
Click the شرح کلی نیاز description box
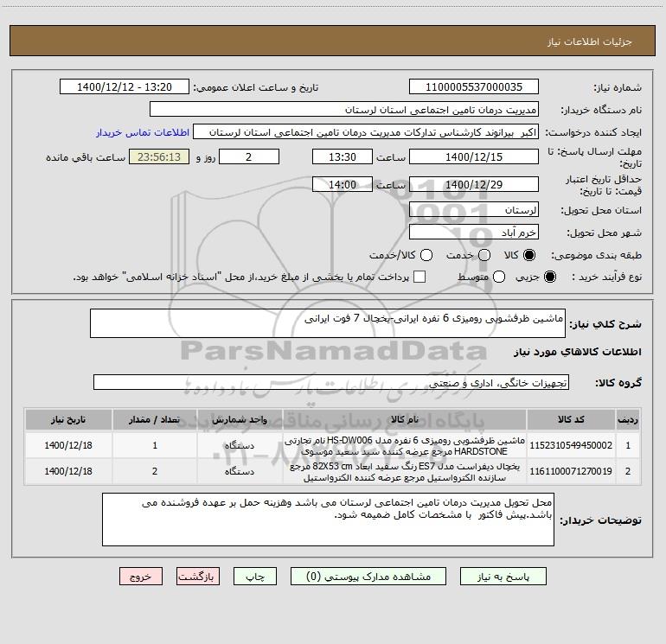(x=328, y=323)
